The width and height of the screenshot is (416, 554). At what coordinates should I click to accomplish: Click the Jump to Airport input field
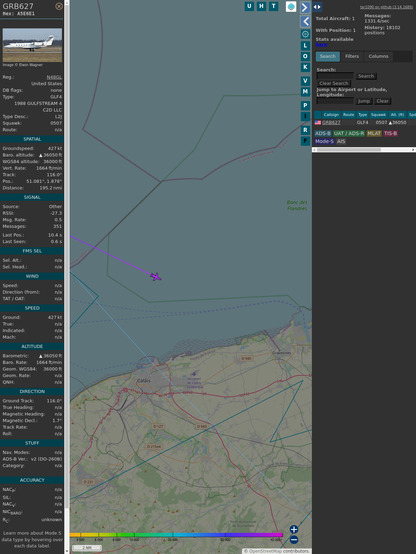click(335, 101)
